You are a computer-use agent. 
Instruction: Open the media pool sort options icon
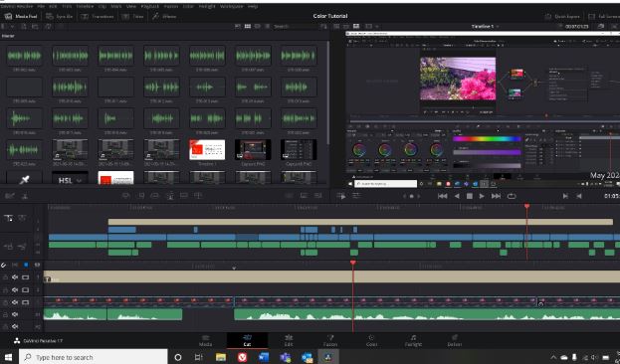[x=323, y=26]
